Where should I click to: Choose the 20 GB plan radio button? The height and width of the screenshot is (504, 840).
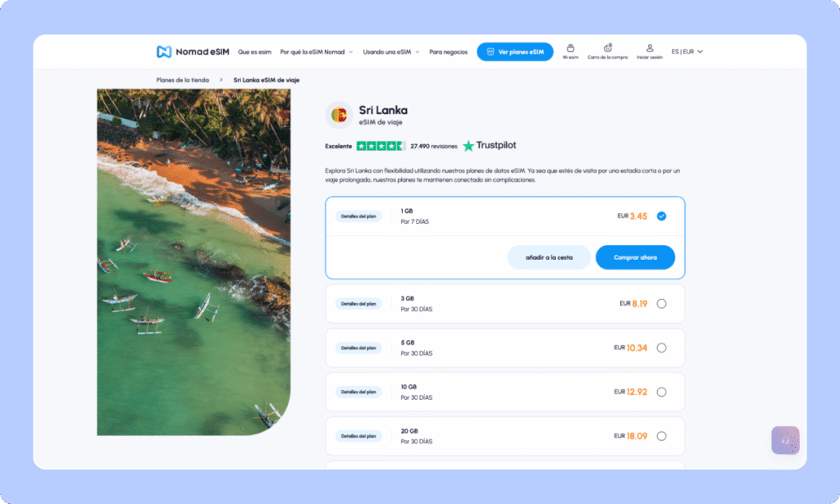(x=661, y=436)
